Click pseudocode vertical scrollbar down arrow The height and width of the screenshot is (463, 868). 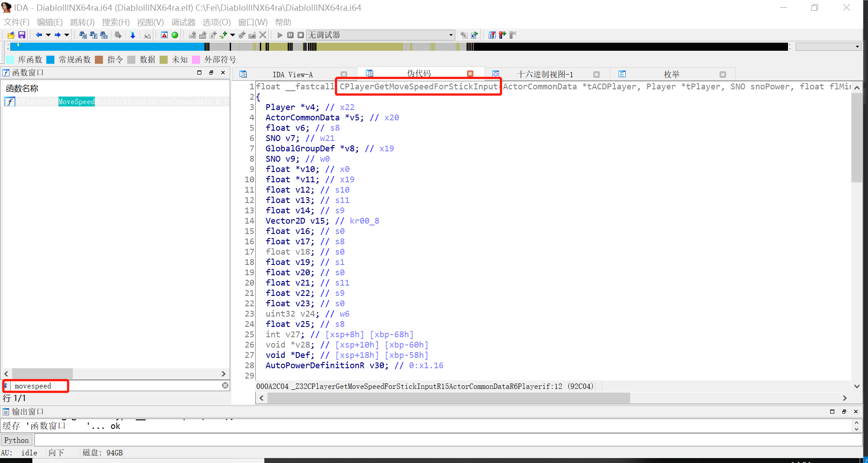(x=857, y=386)
